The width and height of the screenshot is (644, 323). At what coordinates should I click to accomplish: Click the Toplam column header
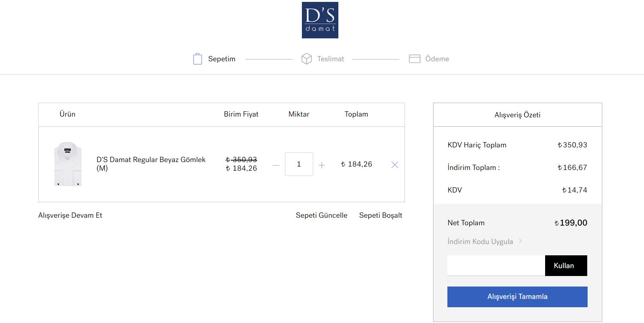pyautogui.click(x=356, y=114)
